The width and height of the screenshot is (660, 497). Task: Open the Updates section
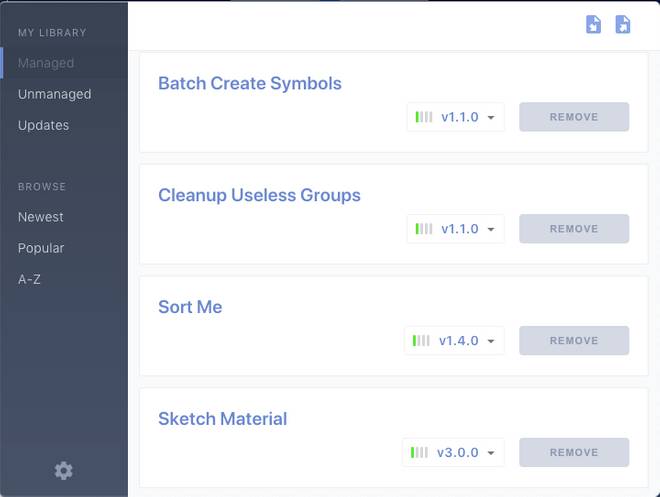[43, 125]
